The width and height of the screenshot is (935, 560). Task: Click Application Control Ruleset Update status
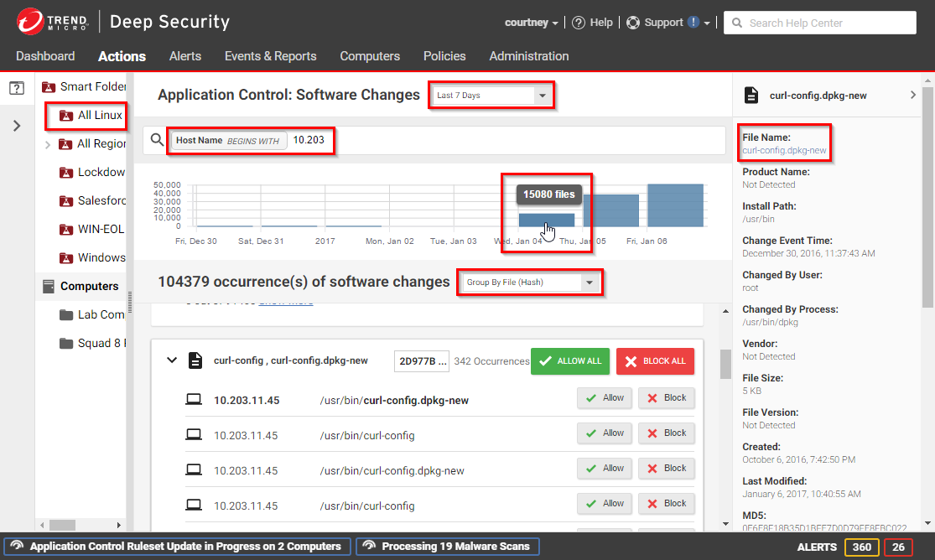coord(177,547)
